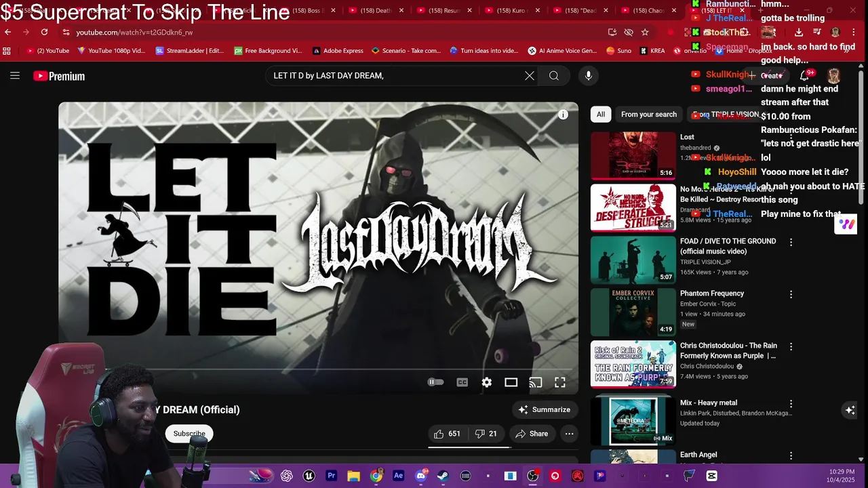This screenshot has height=488, width=868.
Task: Click the browser address bar URL
Action: (134, 32)
